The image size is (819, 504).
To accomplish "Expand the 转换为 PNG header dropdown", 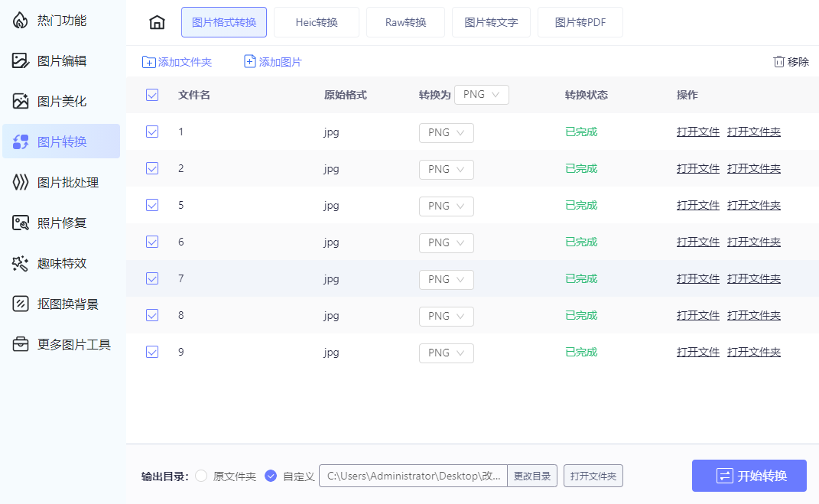I will click(482, 95).
